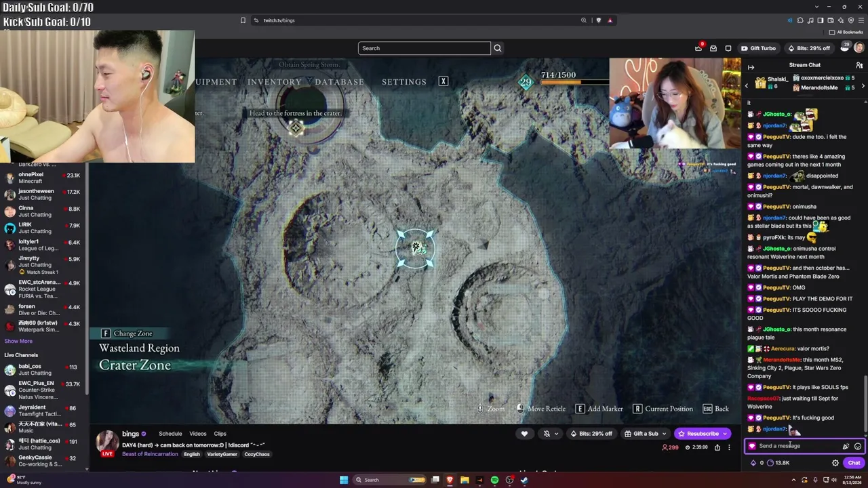
Task: Toggle the browser sidebar panel
Action: [x=821, y=20]
